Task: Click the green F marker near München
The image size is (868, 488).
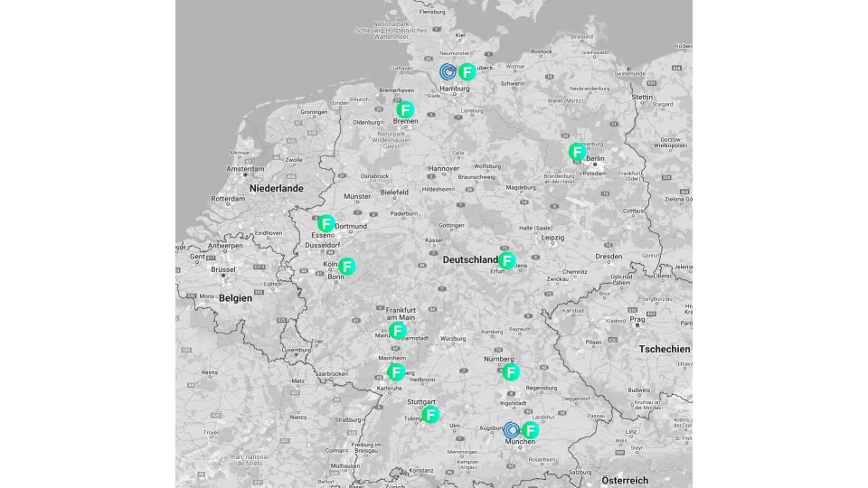Action: (530, 430)
